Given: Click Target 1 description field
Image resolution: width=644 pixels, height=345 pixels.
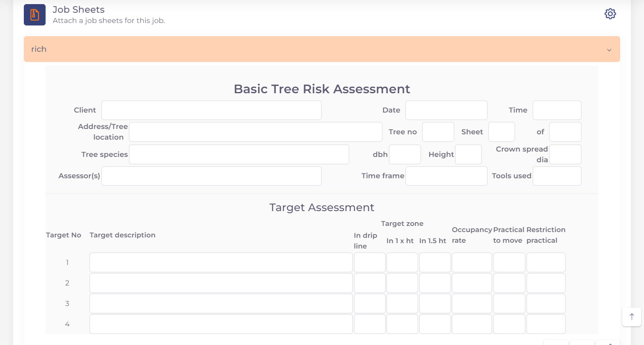Looking at the screenshot, I should point(221,262).
